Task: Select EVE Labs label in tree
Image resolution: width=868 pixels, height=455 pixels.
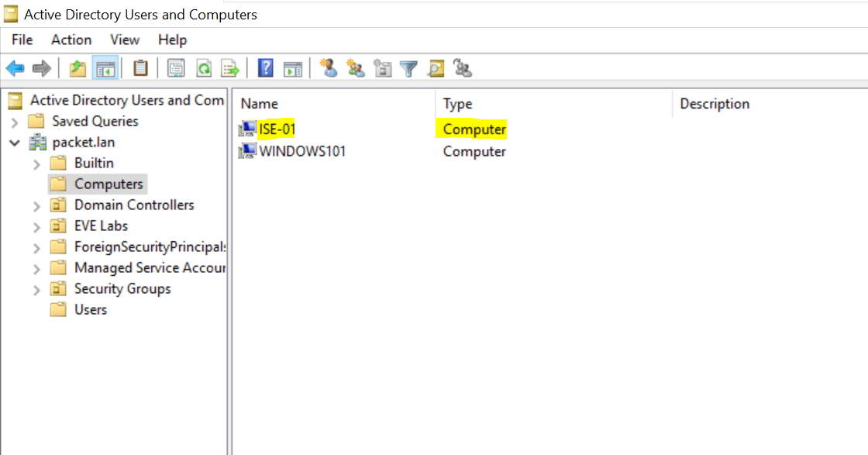Action: coord(102,226)
